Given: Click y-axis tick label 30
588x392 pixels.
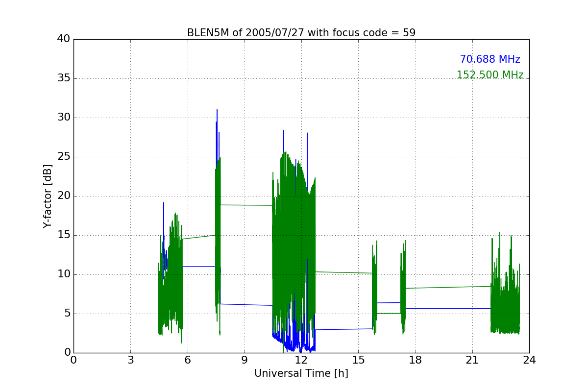Looking at the screenshot, I should click(x=64, y=118).
